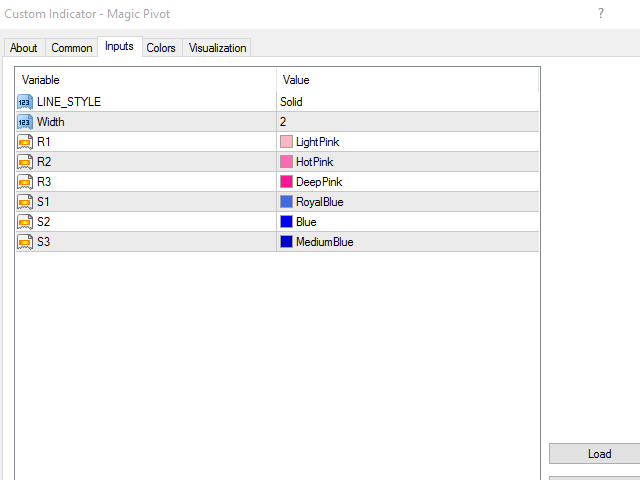The image size is (640, 480).
Task: Open the DeepPink value for R3
Action: click(x=408, y=182)
